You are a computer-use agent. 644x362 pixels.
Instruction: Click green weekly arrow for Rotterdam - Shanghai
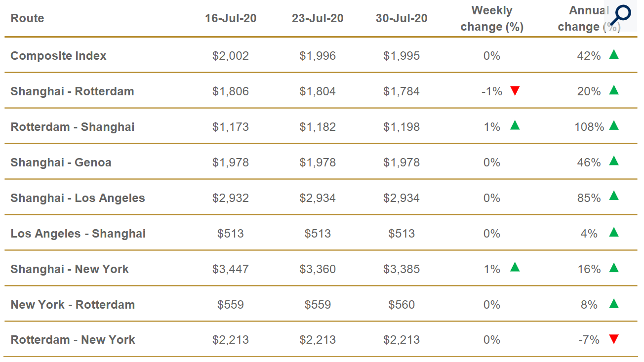coord(515,125)
